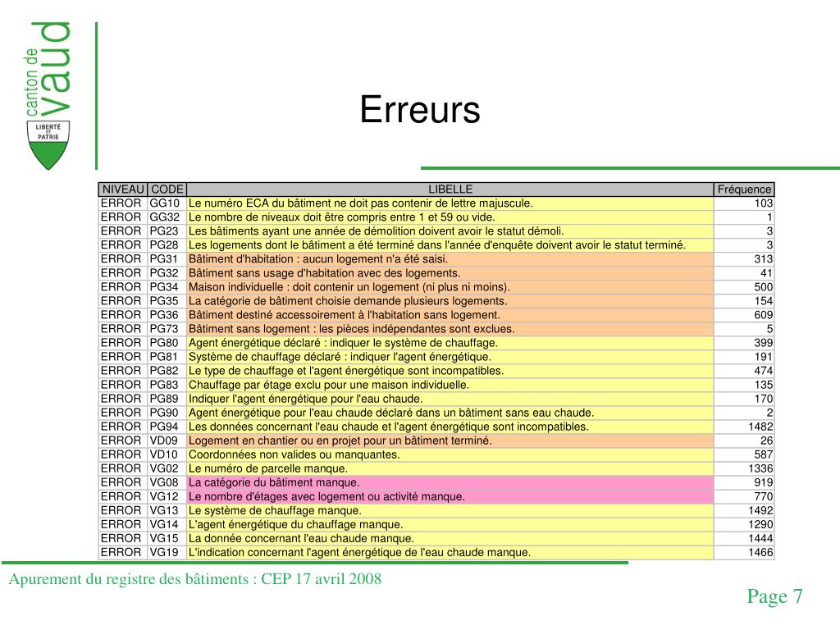Image resolution: width=840 pixels, height=630 pixels.
Task: Select label 'Le numéro ECA du bâtiment...'
Action: coord(361,203)
